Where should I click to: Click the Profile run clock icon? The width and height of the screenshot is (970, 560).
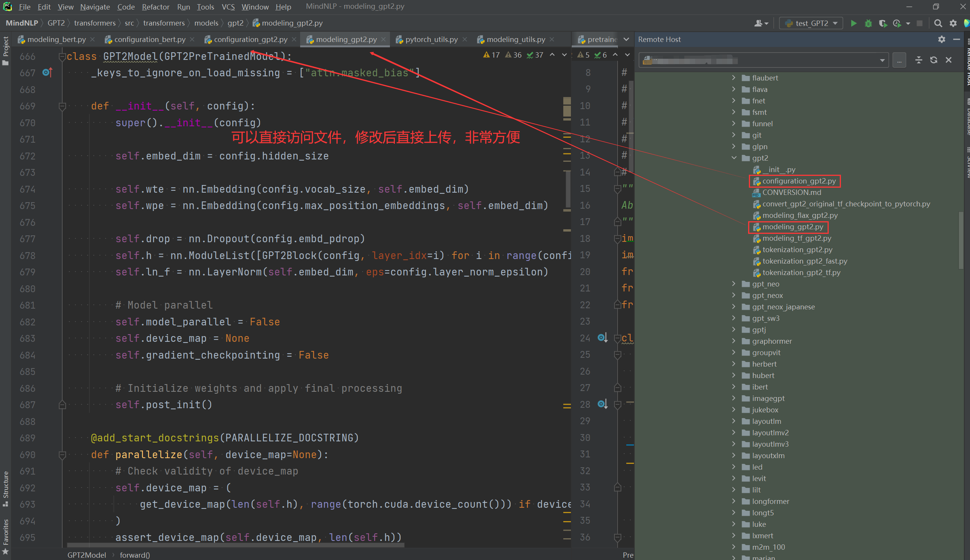click(897, 24)
